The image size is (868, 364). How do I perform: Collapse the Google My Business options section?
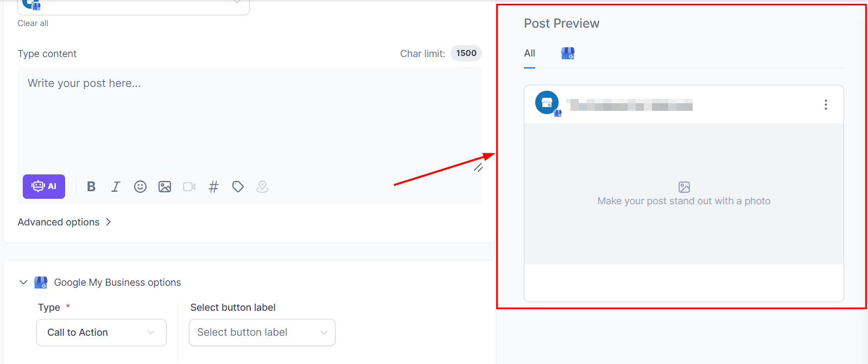[23, 283]
